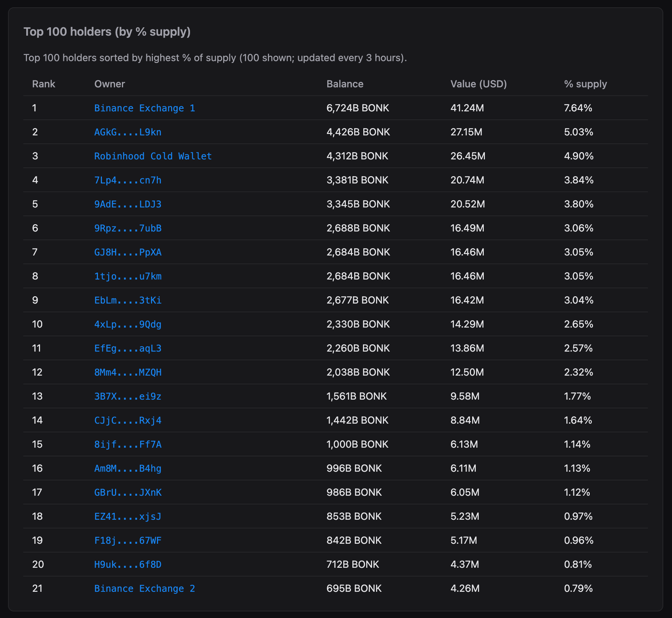Click the % supply column header
The width and height of the screenshot is (672, 618).
(x=585, y=84)
